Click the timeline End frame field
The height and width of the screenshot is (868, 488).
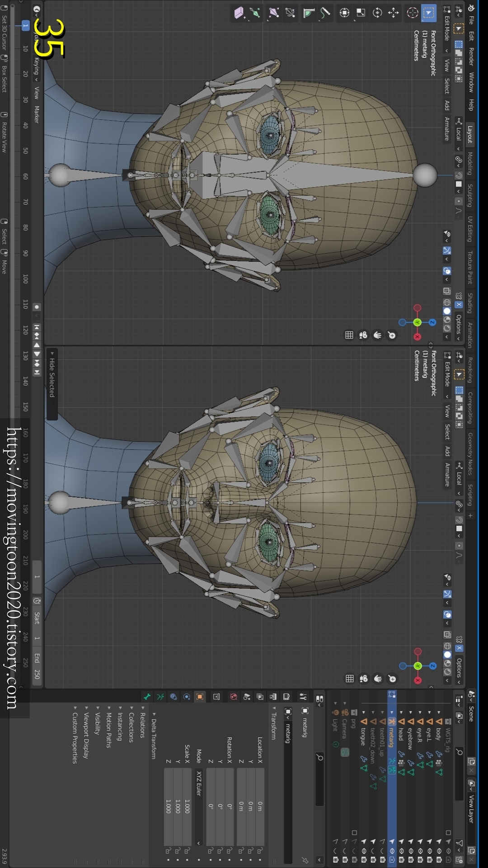(x=37, y=665)
